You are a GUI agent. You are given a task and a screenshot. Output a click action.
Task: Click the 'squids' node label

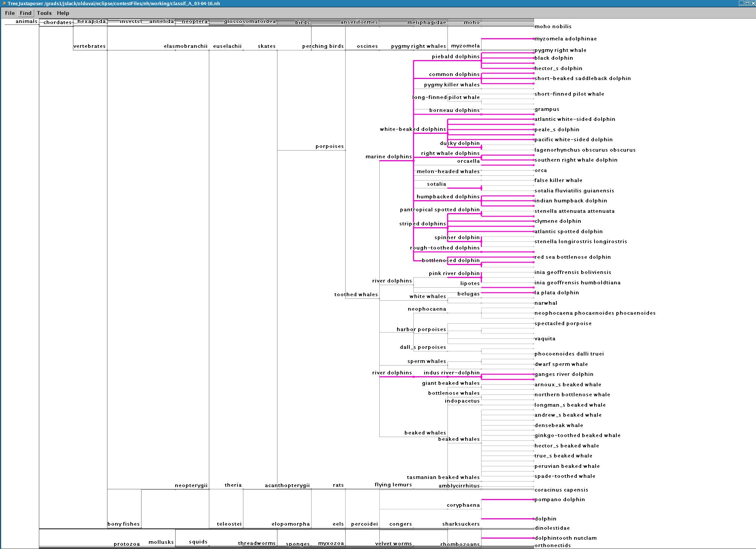[198, 542]
